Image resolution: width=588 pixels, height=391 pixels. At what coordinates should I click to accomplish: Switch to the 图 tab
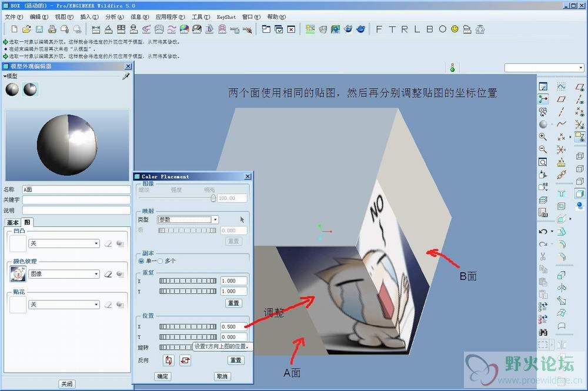coord(27,222)
